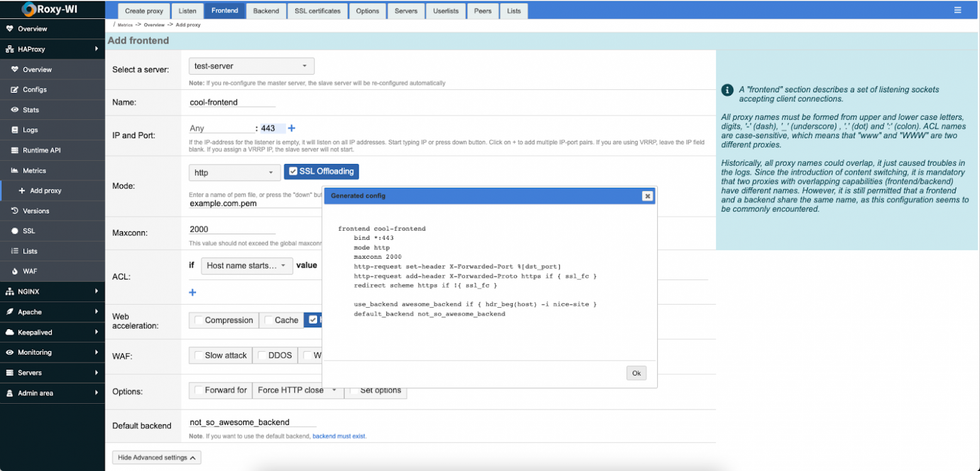The width and height of the screenshot is (980, 471).
Task: Click the 'bind *:443' config line
Action: (374, 238)
